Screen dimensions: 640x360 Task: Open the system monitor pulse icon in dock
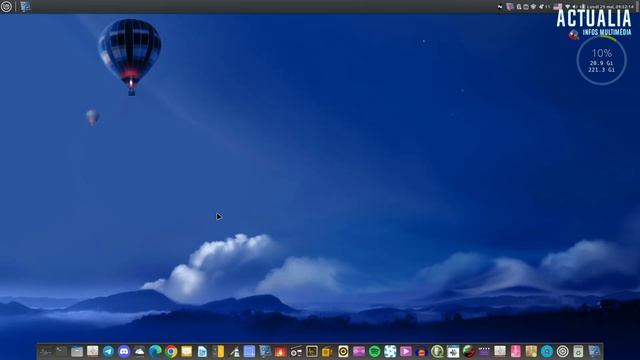tap(45, 351)
